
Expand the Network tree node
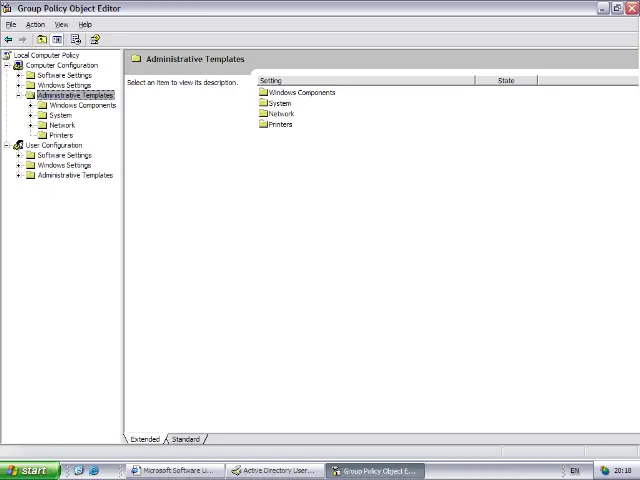coord(31,125)
